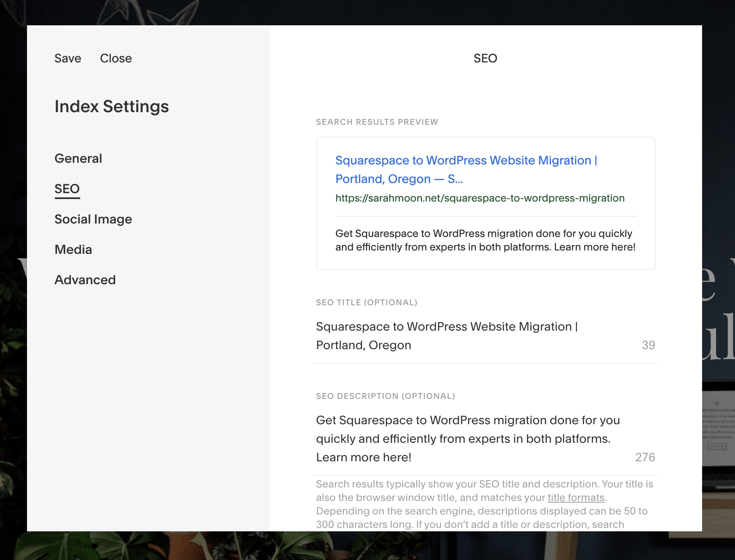This screenshot has height=560, width=735.
Task: Click the green sarahmoon.net preview URL
Action: pos(480,198)
